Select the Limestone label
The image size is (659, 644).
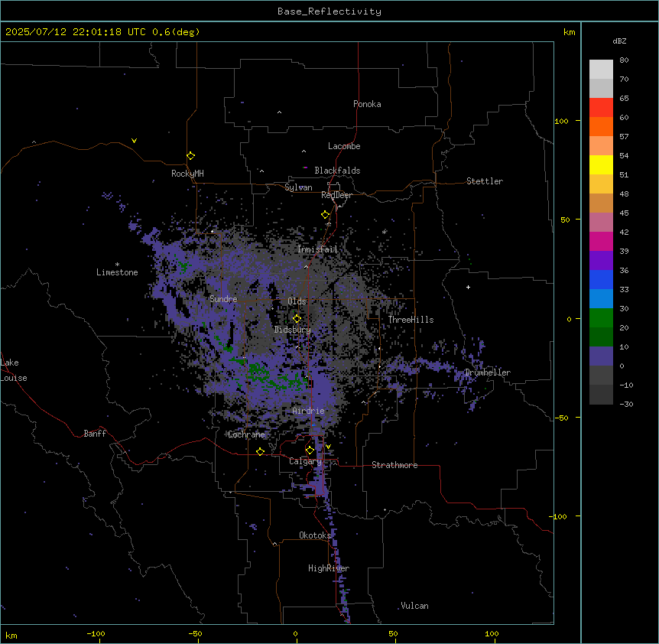[117, 272]
